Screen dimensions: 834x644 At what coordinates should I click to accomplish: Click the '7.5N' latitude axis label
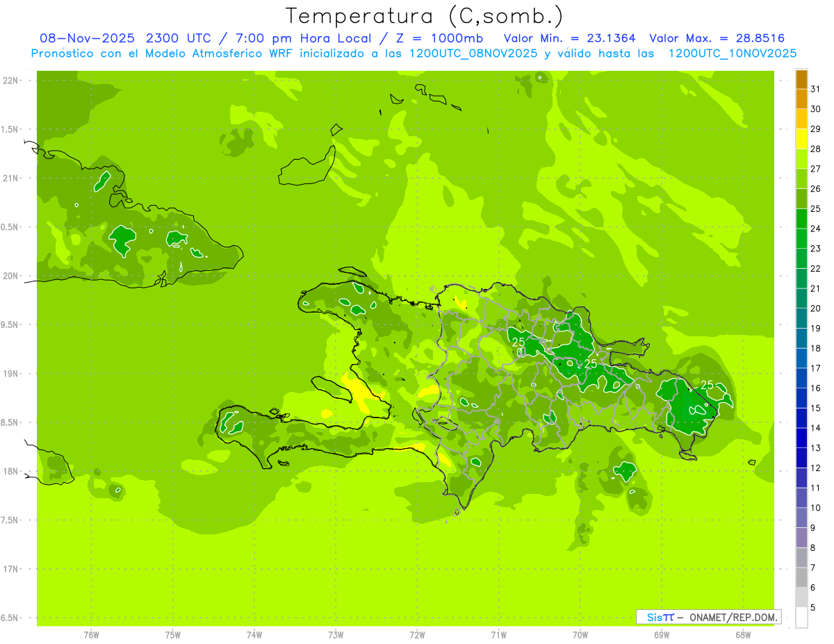pyautogui.click(x=11, y=520)
